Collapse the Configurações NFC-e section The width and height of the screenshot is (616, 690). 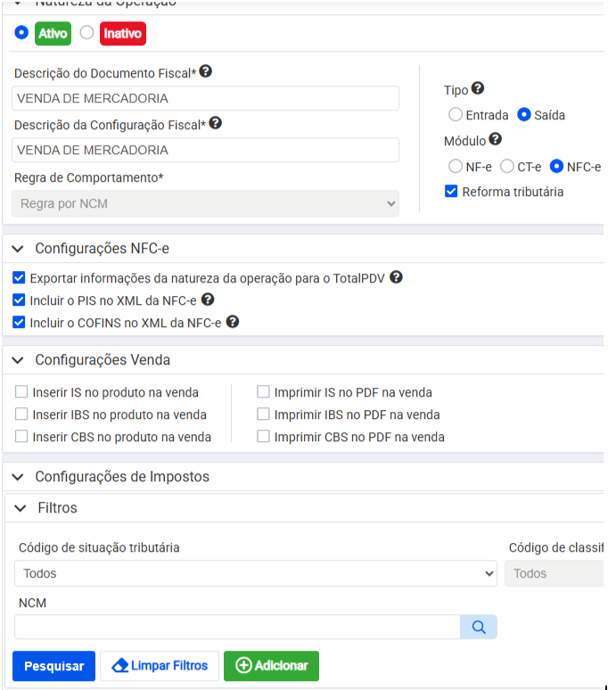[17, 248]
